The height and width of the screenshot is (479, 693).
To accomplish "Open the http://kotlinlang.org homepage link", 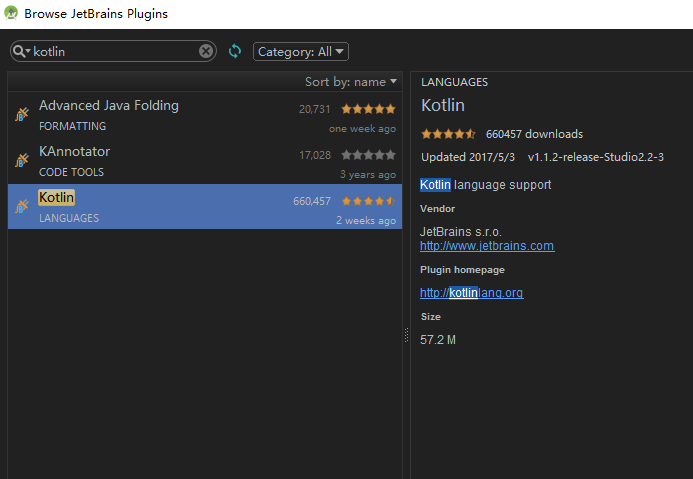I will pyautogui.click(x=472, y=293).
